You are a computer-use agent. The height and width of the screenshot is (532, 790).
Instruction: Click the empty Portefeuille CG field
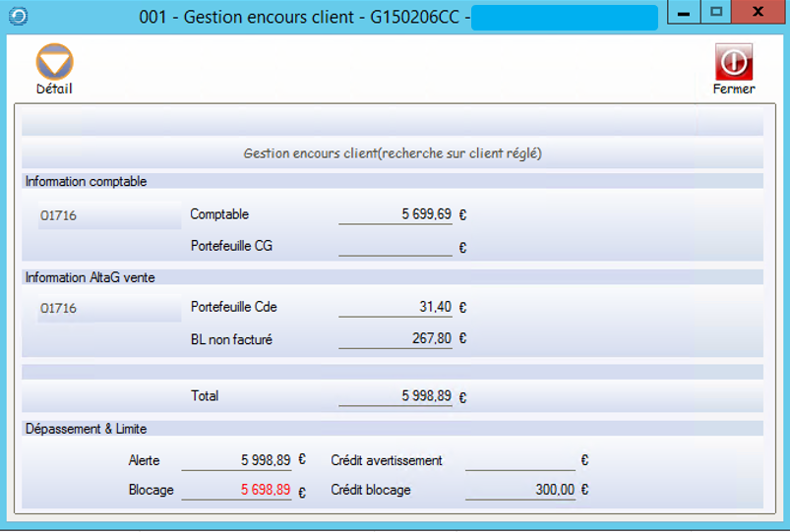point(395,246)
